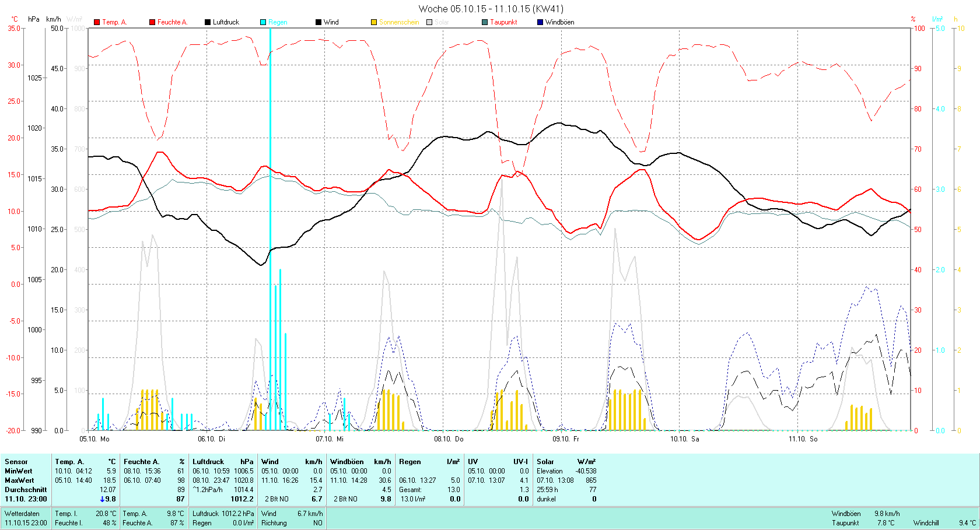
Task: Click the 'Taupunkt' label in bottom bar
Action: tap(846, 522)
